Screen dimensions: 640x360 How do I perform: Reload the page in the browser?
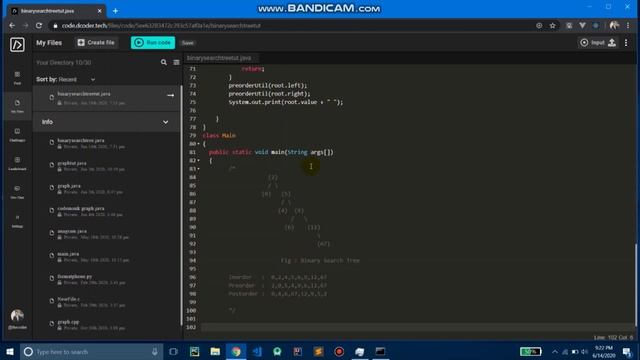[39, 25]
